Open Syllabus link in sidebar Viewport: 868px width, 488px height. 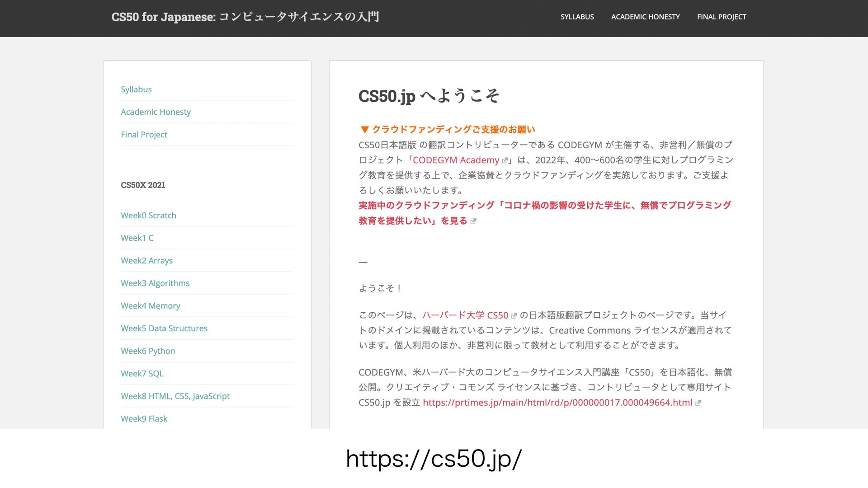pyautogui.click(x=136, y=89)
